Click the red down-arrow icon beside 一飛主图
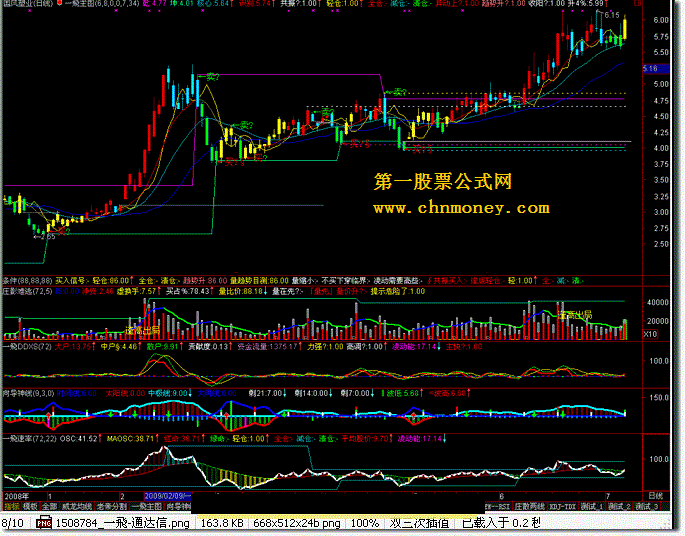The image size is (685, 536). 59,3
